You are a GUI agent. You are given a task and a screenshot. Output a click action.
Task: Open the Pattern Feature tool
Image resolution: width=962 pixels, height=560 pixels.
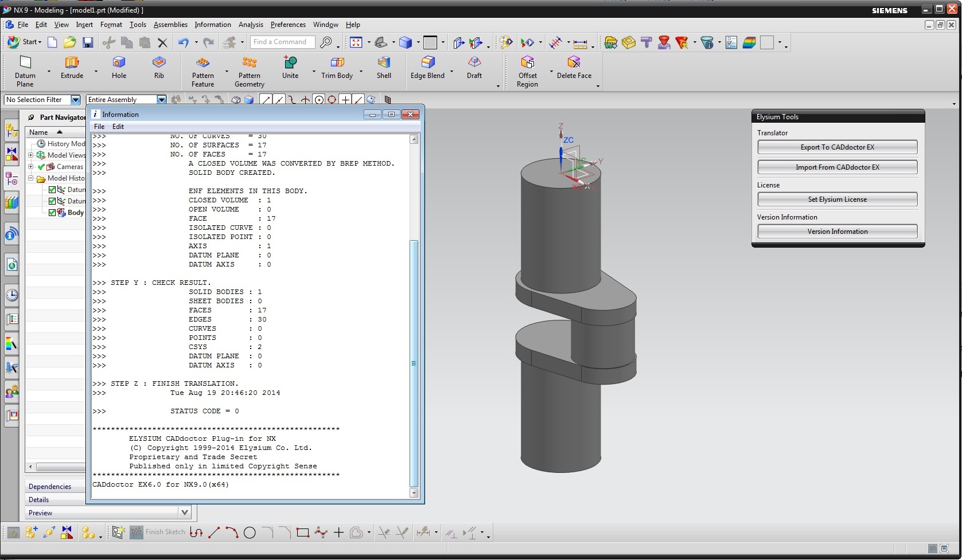[x=202, y=71]
